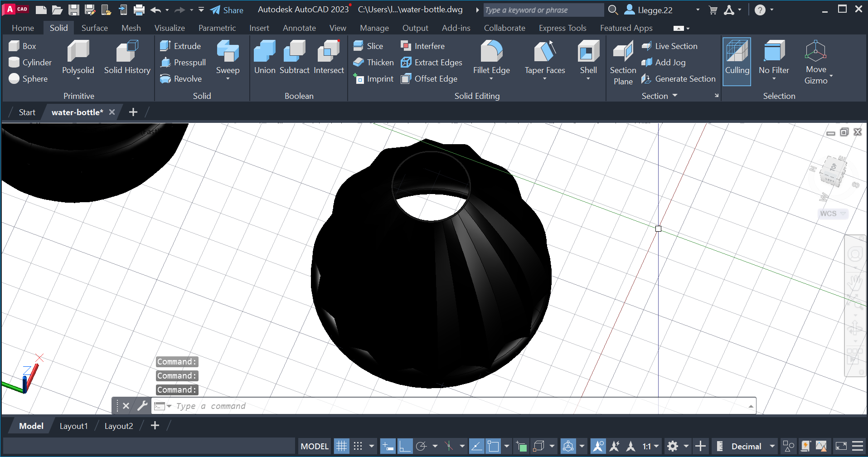This screenshot has width=868, height=457.
Task: Open the Start file tab
Action: [27, 112]
